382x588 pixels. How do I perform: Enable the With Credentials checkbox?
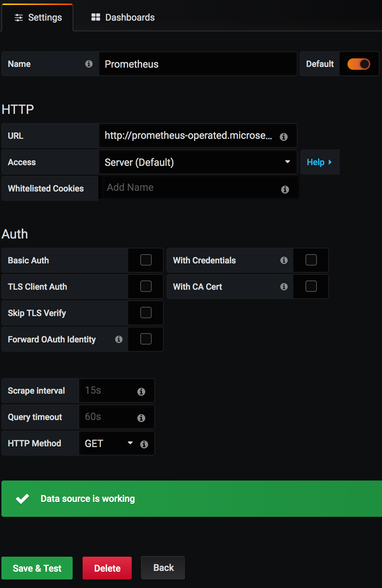(311, 260)
